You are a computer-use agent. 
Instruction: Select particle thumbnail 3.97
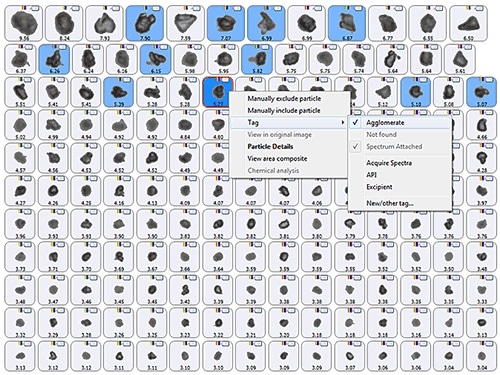pos(482,191)
